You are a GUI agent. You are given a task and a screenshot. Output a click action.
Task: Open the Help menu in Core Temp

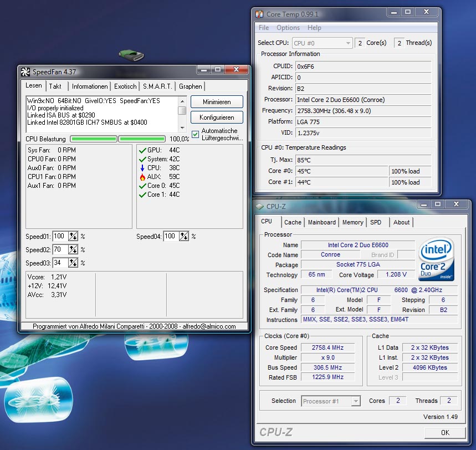click(314, 28)
